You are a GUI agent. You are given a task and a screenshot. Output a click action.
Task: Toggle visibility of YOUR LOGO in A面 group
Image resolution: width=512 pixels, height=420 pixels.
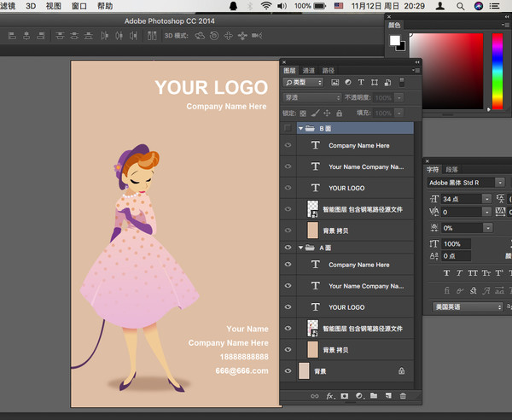click(x=288, y=306)
